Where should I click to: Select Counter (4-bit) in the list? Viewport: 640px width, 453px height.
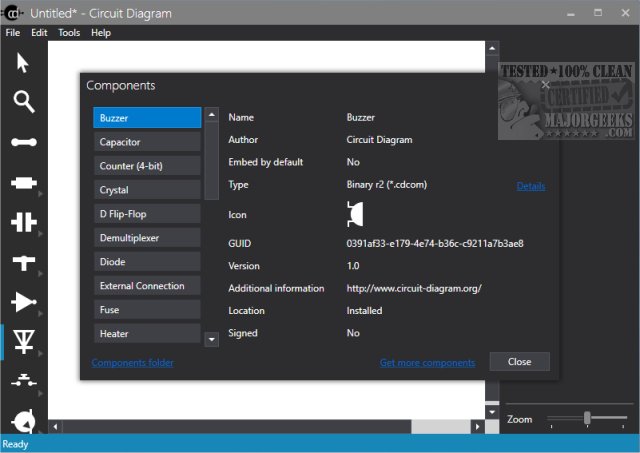[147, 166]
